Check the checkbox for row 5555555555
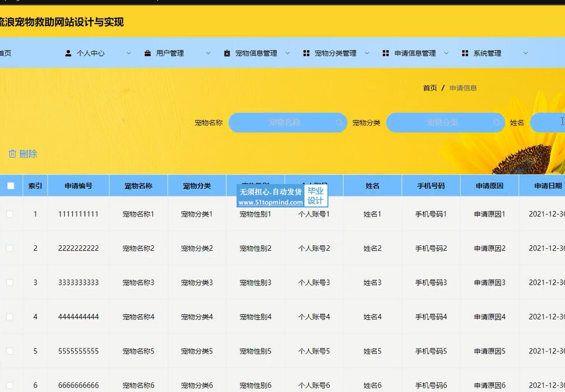Image resolution: width=565 pixels, height=392 pixels. [10, 351]
